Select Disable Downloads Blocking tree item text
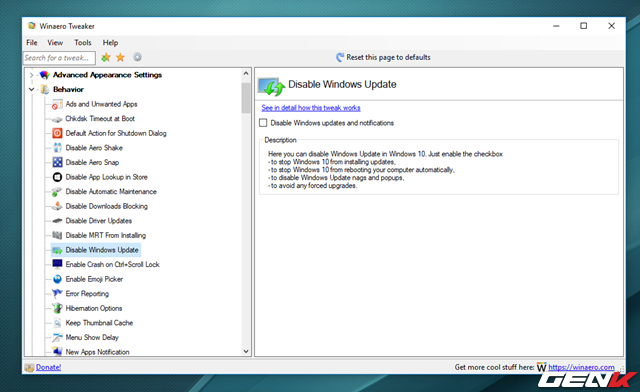 click(107, 206)
